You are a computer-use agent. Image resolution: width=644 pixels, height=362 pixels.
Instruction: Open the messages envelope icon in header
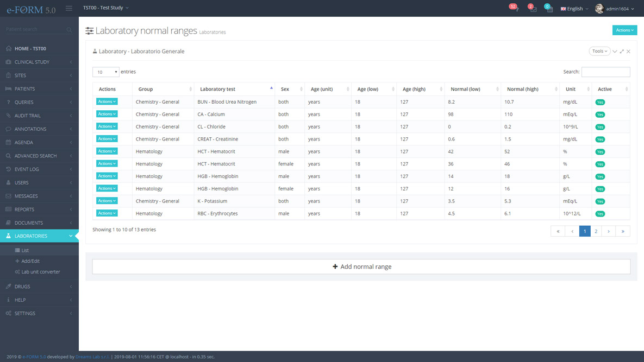[x=533, y=9]
